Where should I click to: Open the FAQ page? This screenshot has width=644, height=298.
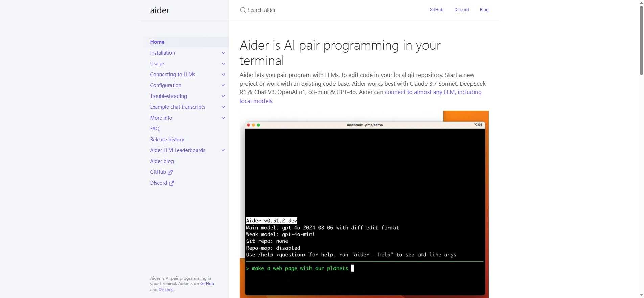155,129
